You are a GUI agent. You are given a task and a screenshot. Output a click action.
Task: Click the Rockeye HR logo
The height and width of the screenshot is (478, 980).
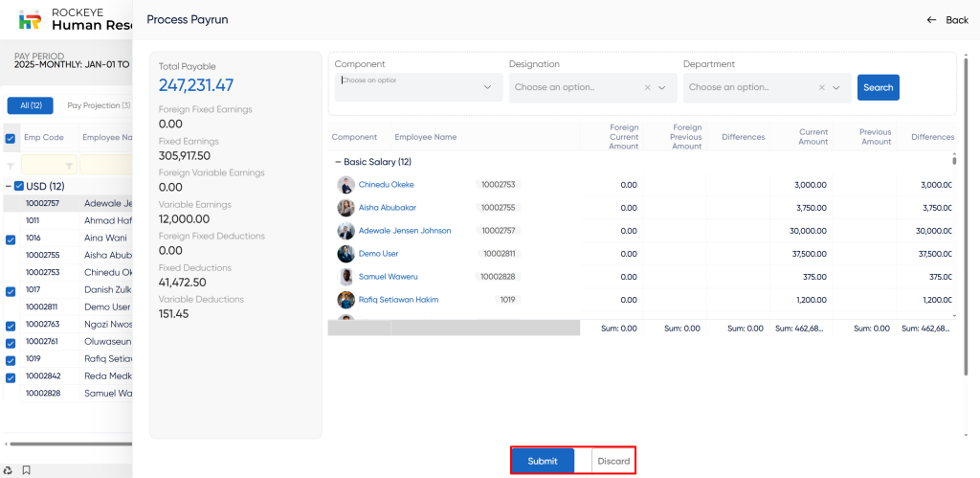point(30,19)
